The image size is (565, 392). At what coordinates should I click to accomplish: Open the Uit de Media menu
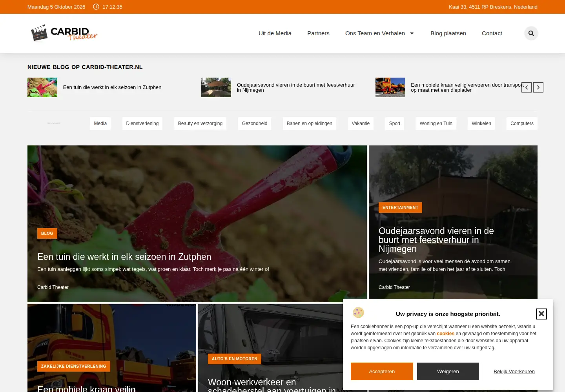275,33
